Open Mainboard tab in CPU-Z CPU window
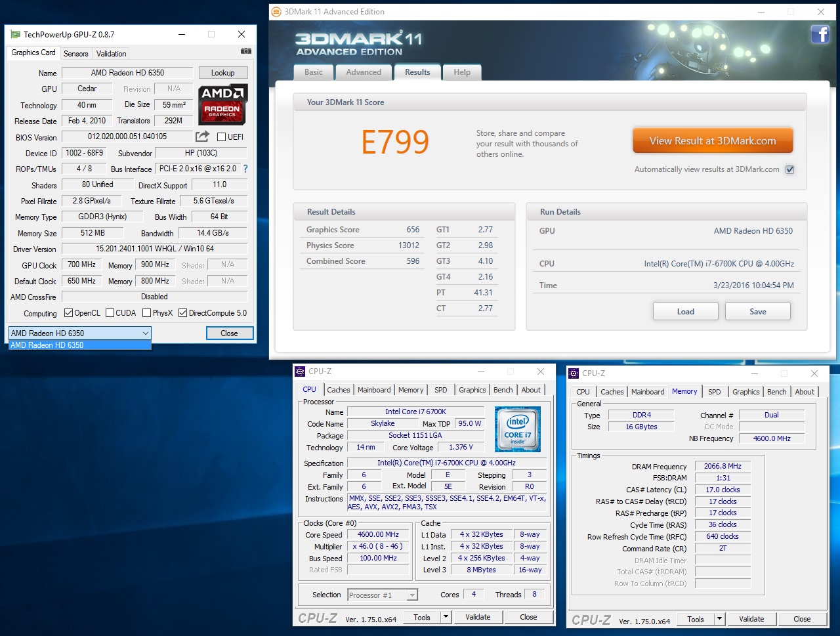 (374, 390)
